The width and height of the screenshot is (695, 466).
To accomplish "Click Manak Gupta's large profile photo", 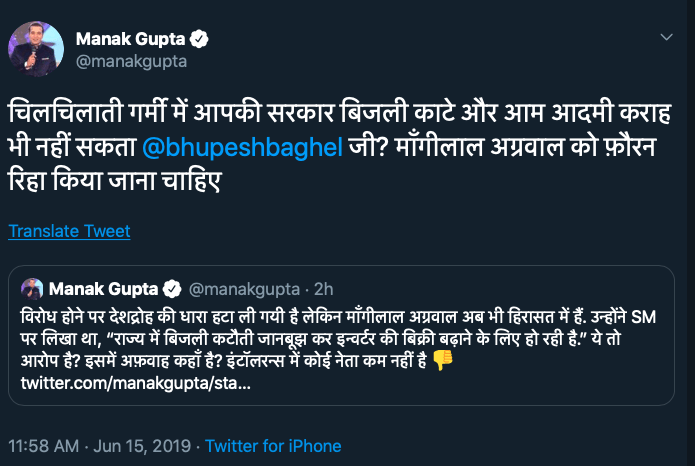I will point(34,48).
